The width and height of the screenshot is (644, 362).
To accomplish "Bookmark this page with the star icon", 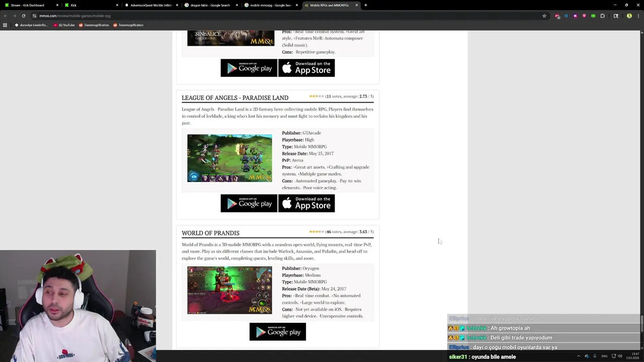I will (x=544, y=16).
